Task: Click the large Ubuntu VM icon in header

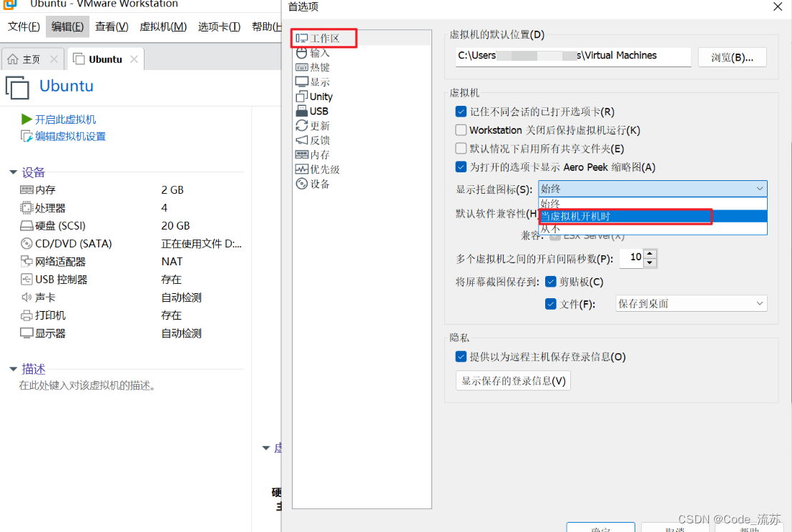Action: click(18, 87)
